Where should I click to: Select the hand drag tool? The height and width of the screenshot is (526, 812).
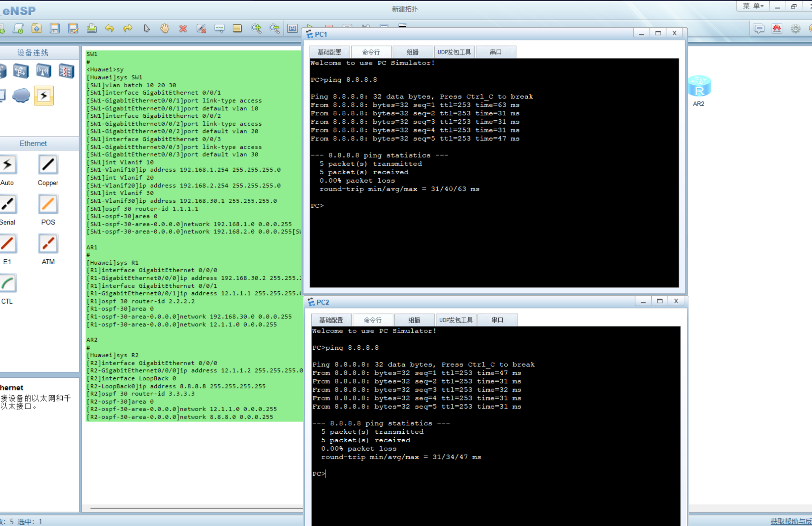(165, 29)
